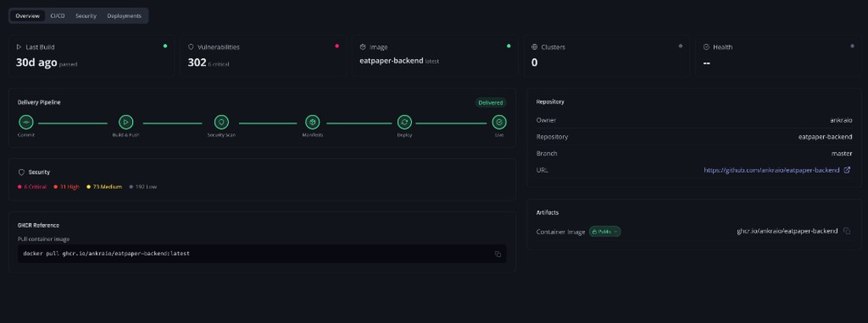
Task: Click the Live stage icon
Action: tap(498, 123)
